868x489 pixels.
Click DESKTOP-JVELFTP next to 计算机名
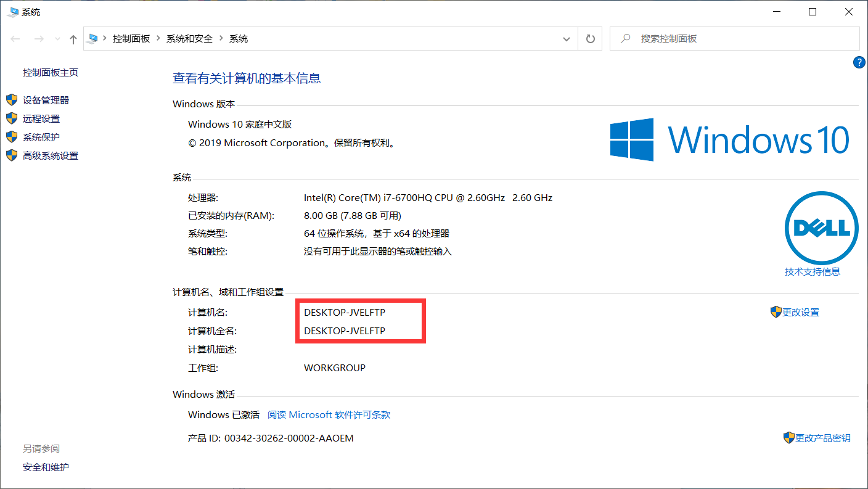click(x=345, y=312)
